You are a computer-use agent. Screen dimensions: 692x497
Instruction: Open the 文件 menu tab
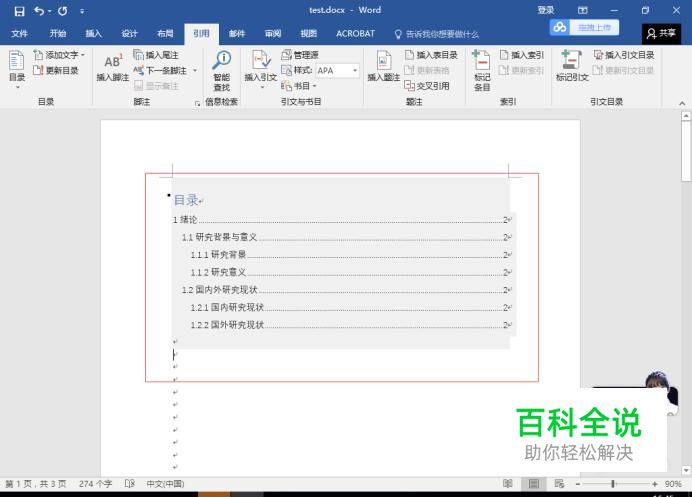[x=19, y=34]
